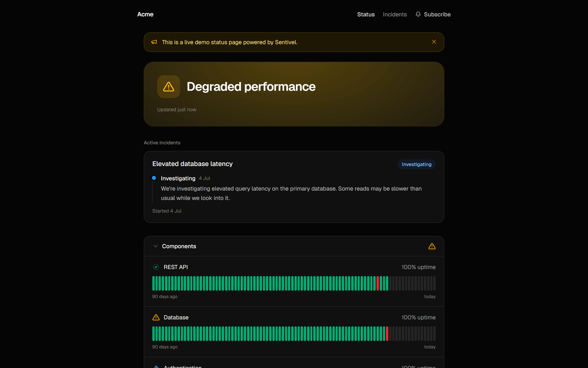Click the Acme logo text
Image resolution: width=588 pixels, height=368 pixels.
[x=145, y=14]
